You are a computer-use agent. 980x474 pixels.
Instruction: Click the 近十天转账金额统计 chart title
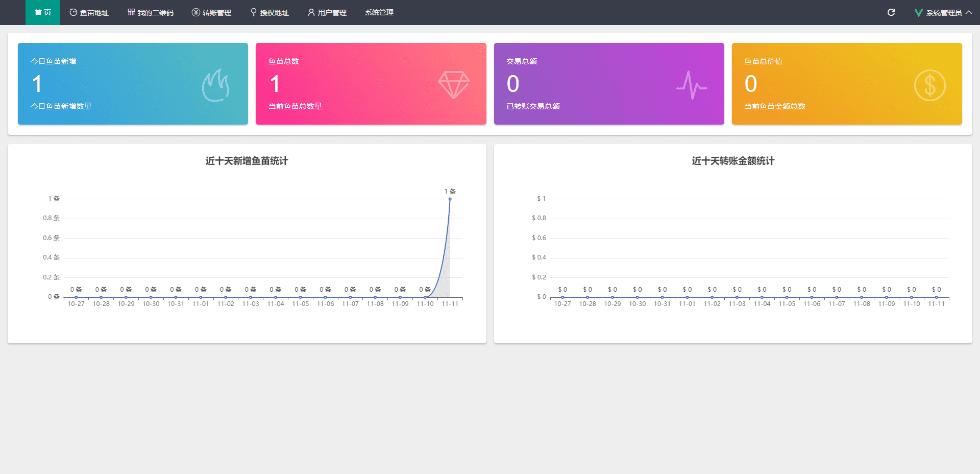(x=733, y=161)
